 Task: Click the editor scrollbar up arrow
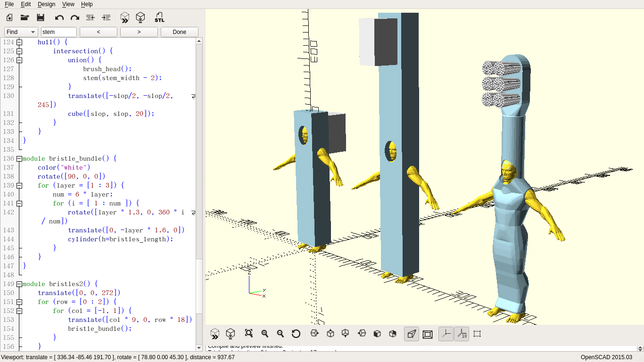(199, 41)
